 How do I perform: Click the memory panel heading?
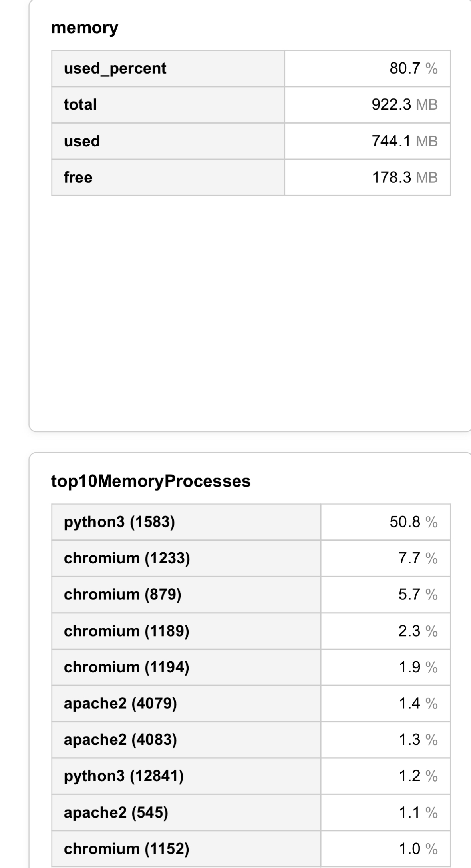(85, 28)
